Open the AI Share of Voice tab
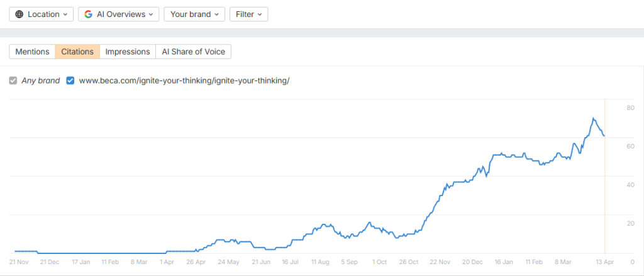 (194, 52)
